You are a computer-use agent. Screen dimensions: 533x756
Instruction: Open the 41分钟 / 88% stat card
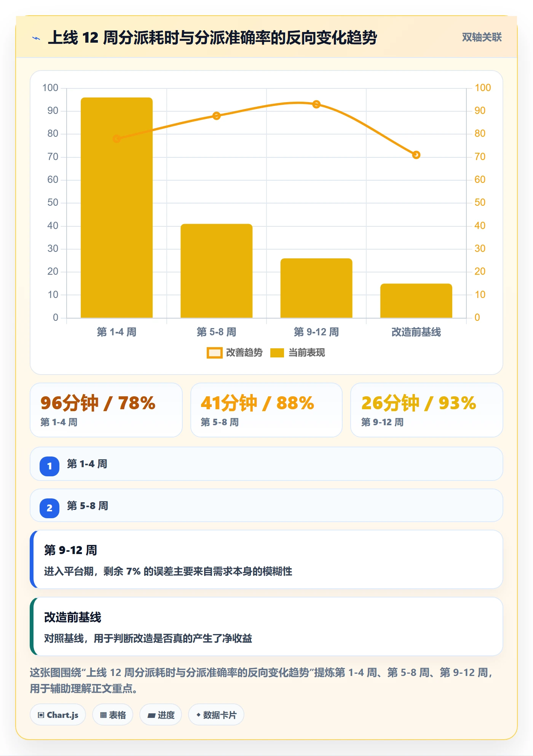click(266, 410)
